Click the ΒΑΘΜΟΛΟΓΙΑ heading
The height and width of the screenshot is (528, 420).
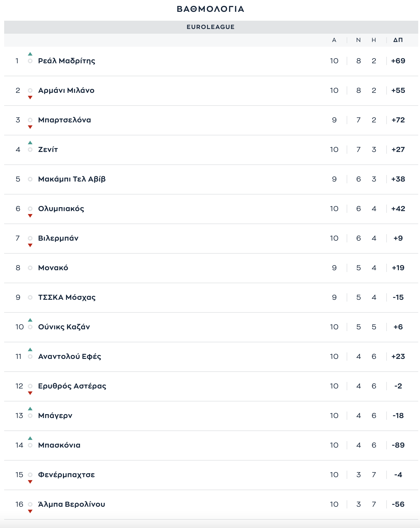[211, 9]
